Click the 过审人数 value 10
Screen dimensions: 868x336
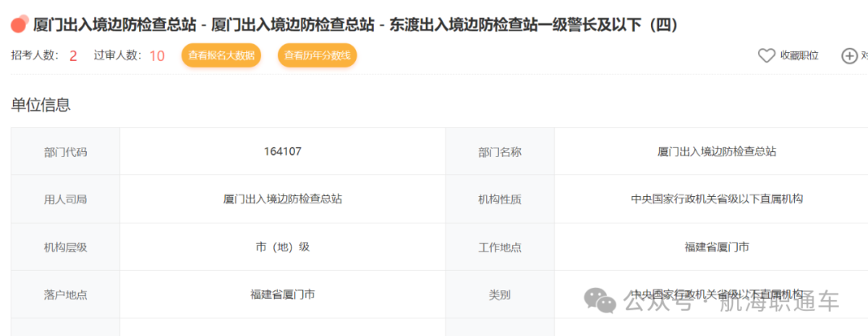click(158, 56)
